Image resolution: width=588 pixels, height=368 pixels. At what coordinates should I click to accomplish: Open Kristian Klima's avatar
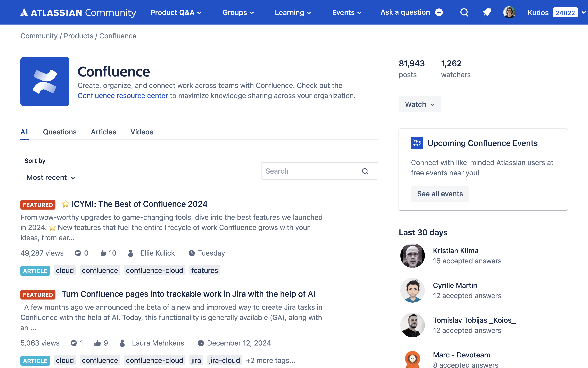pos(413,256)
